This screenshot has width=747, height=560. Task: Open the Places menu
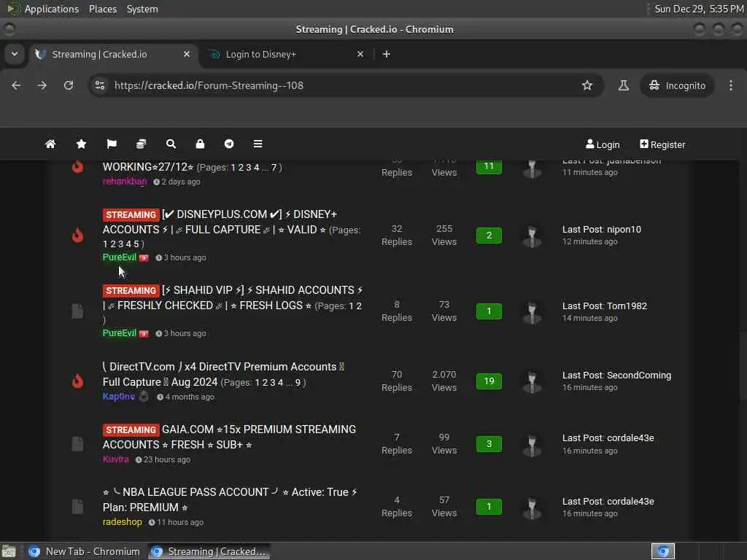pyautogui.click(x=102, y=9)
